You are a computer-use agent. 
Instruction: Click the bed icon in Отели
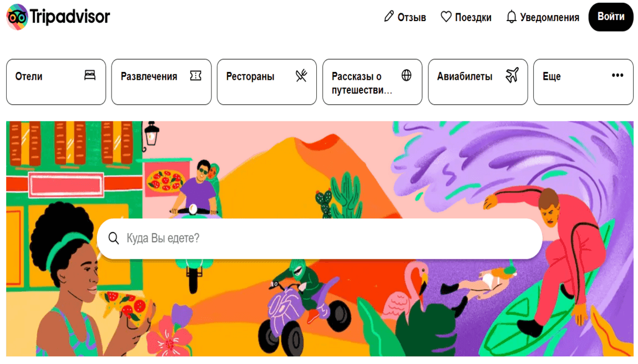[90, 75]
